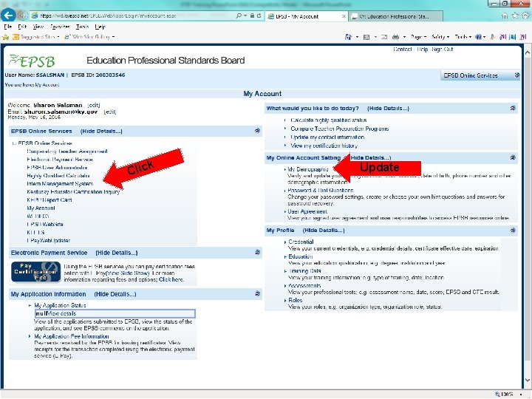The image size is (532, 399).
Task: Open the Highly Qualified Calculator link
Action: pyautogui.click(x=58, y=176)
